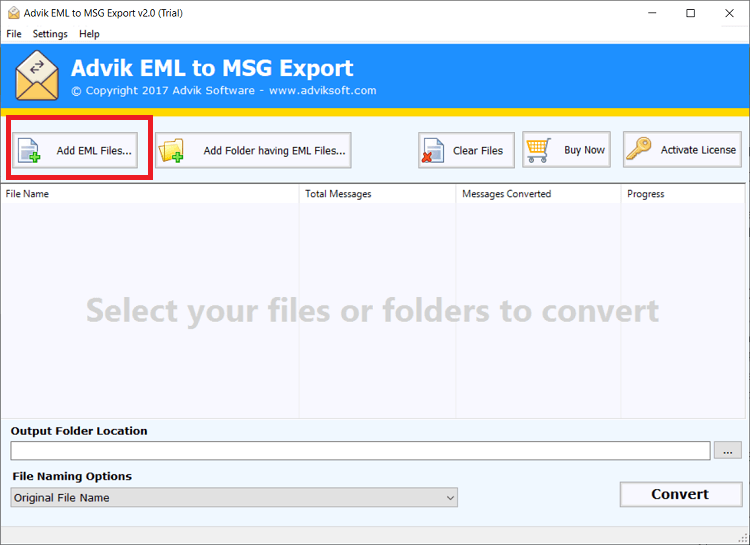Click the Add EML Files document icon

[29, 150]
